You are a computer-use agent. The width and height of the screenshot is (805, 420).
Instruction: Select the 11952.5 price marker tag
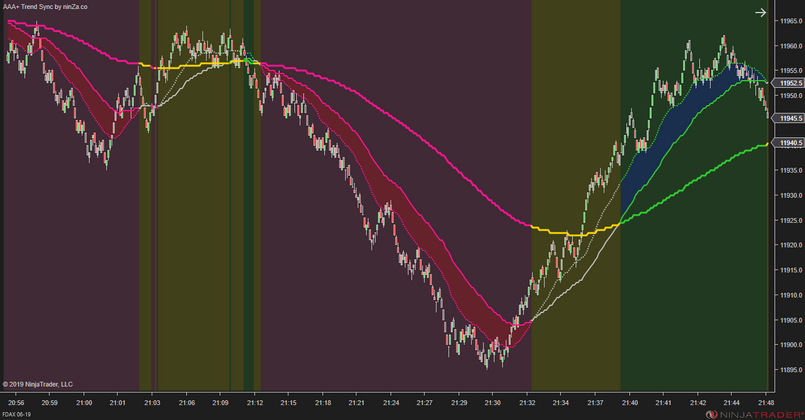click(788, 83)
